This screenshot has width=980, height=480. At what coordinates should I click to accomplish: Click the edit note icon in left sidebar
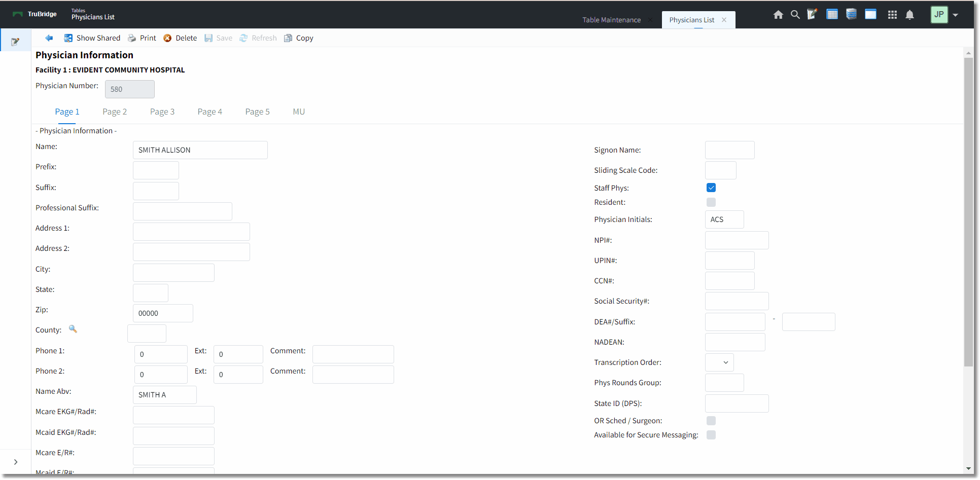click(x=15, y=42)
